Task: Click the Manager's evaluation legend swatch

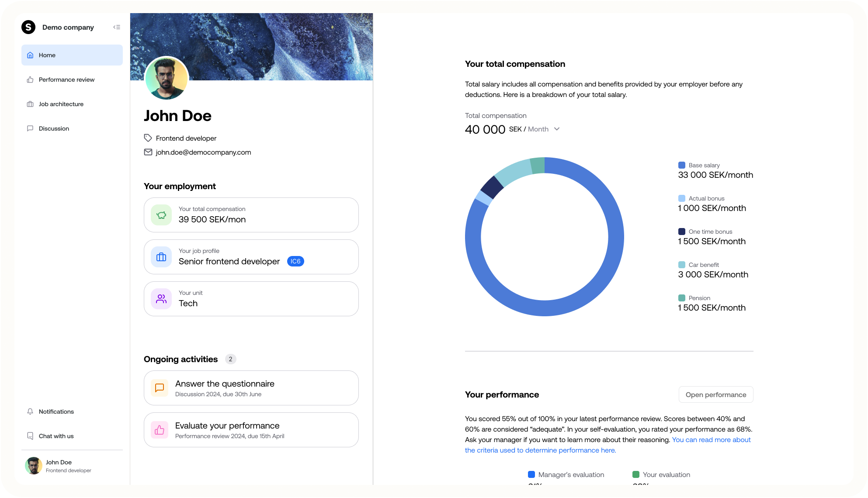Action: (531, 474)
